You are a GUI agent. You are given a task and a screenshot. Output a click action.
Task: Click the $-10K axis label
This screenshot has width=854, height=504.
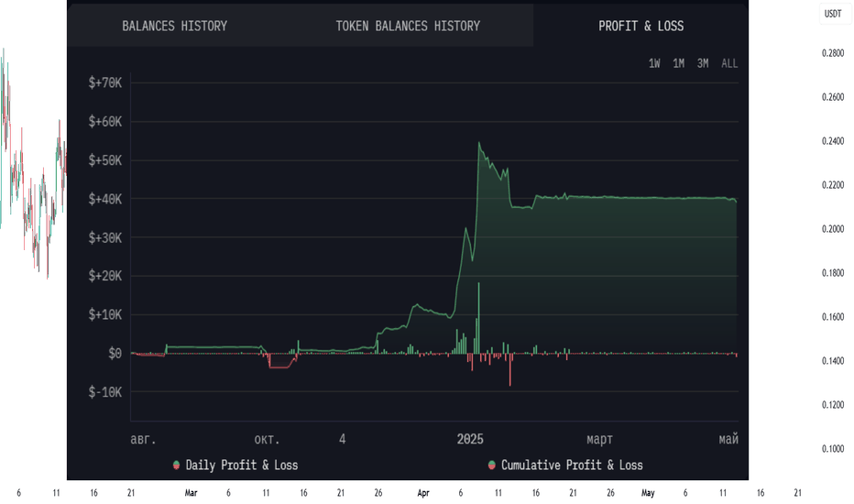coord(105,392)
